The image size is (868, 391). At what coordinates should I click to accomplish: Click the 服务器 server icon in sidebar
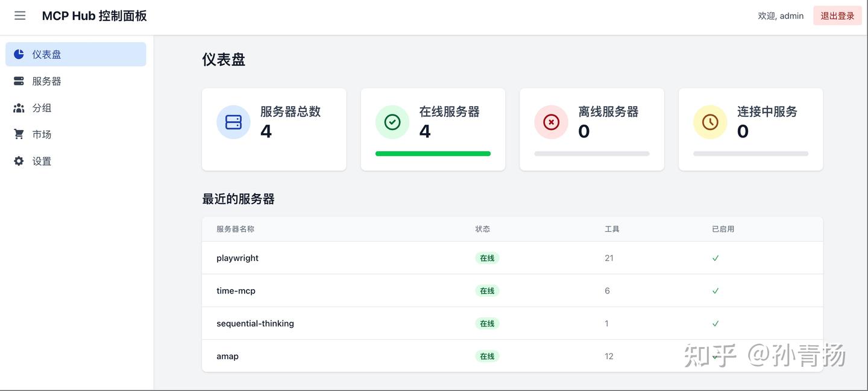point(18,81)
